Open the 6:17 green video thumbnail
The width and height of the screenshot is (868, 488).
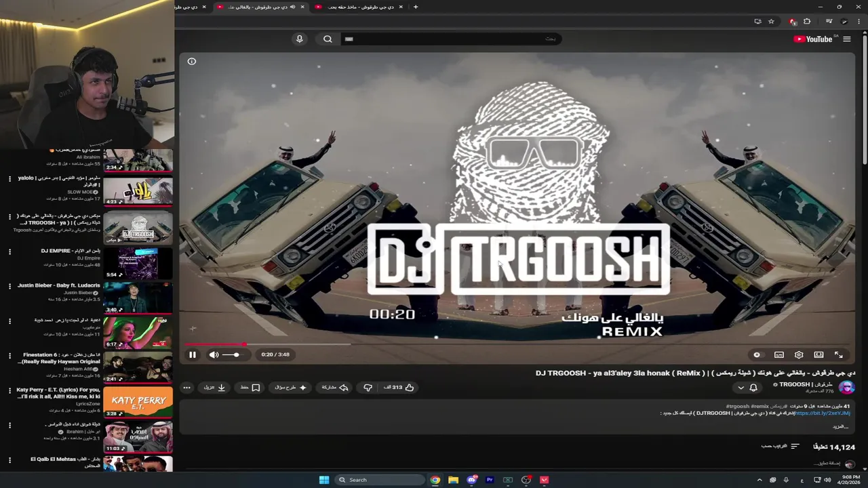[x=138, y=333]
